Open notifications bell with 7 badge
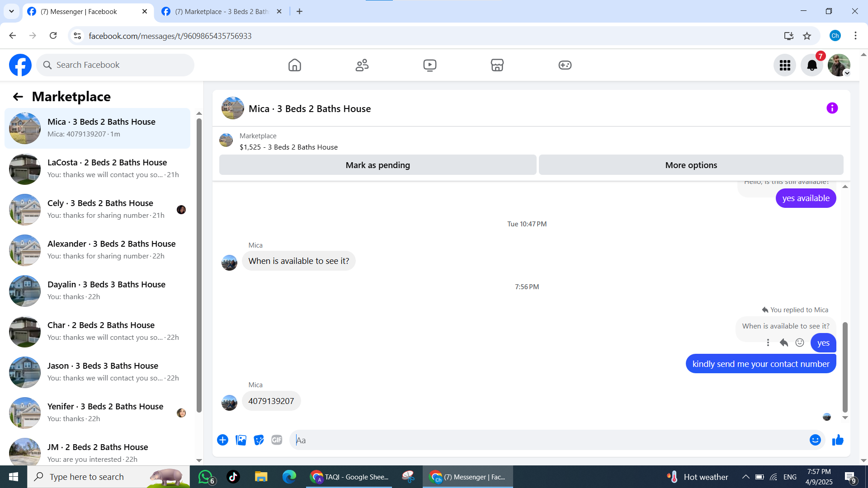Image resolution: width=868 pixels, height=488 pixels. [812, 66]
